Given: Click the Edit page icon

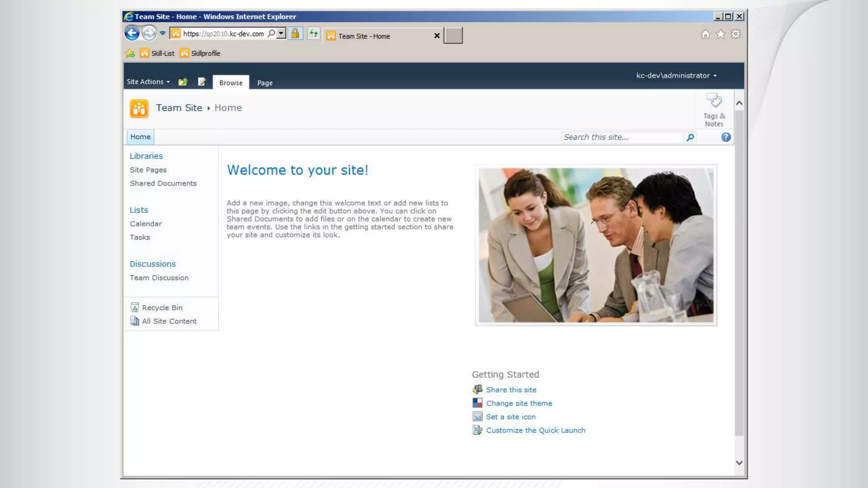Looking at the screenshot, I should (x=202, y=82).
